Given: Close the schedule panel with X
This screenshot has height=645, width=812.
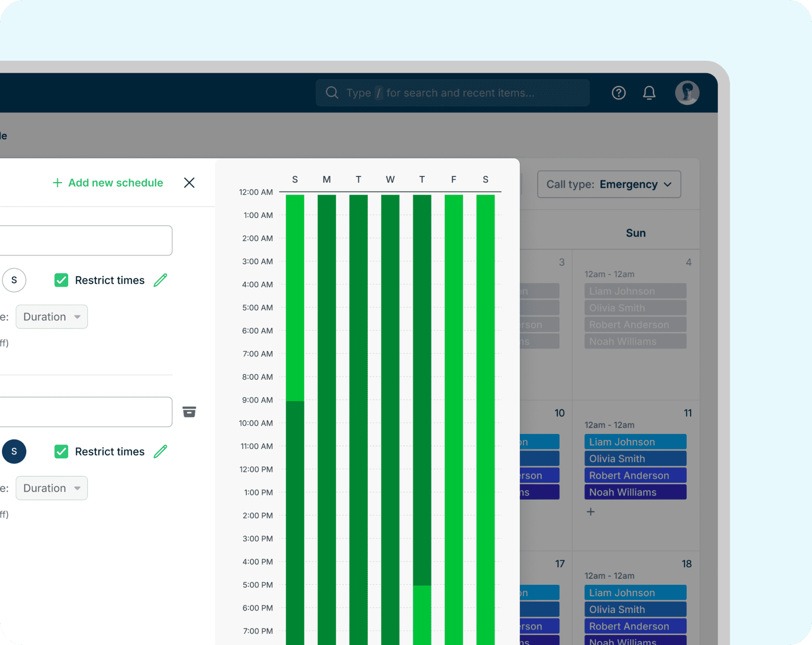Looking at the screenshot, I should tap(189, 183).
